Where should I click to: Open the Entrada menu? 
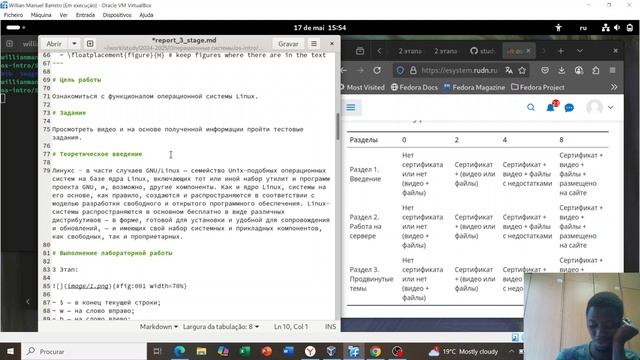85,15
